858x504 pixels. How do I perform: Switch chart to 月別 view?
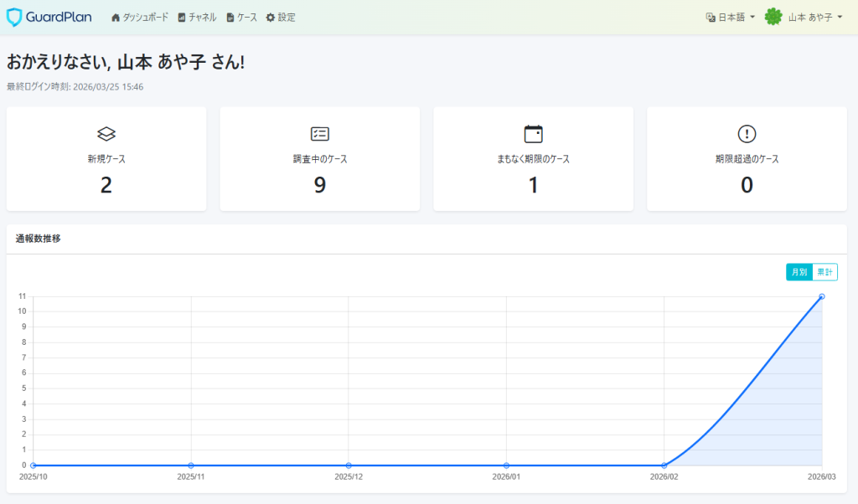click(x=799, y=272)
